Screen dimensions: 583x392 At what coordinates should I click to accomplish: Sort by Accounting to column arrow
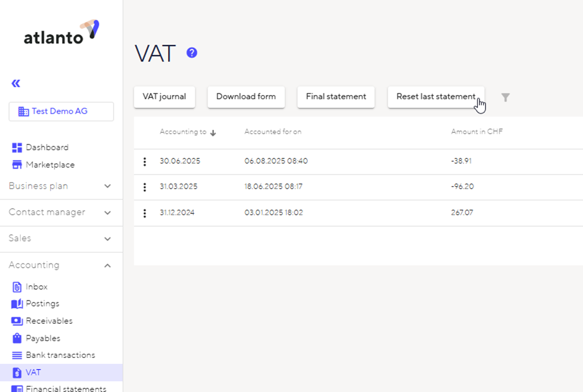click(x=213, y=133)
